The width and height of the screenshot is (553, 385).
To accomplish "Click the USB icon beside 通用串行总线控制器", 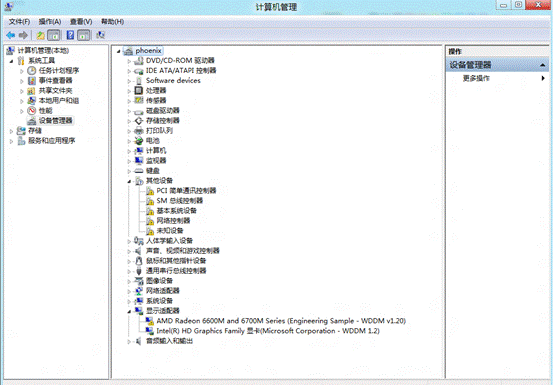I will 139,271.
